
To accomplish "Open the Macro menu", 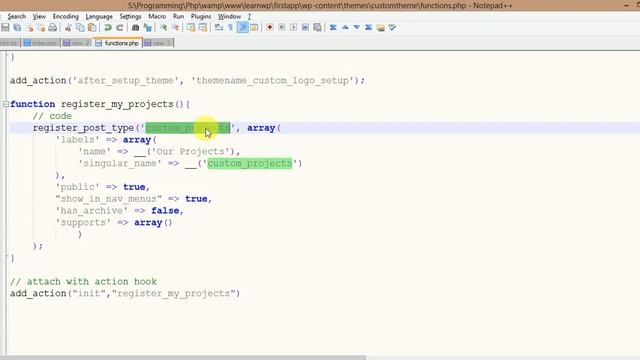I will coord(157,16).
